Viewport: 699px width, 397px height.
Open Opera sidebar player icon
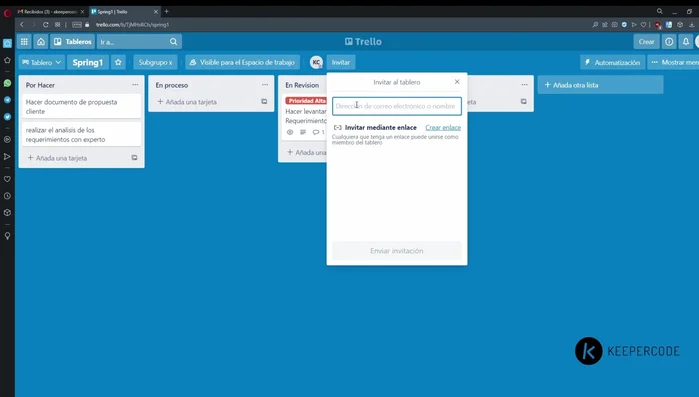click(7, 139)
